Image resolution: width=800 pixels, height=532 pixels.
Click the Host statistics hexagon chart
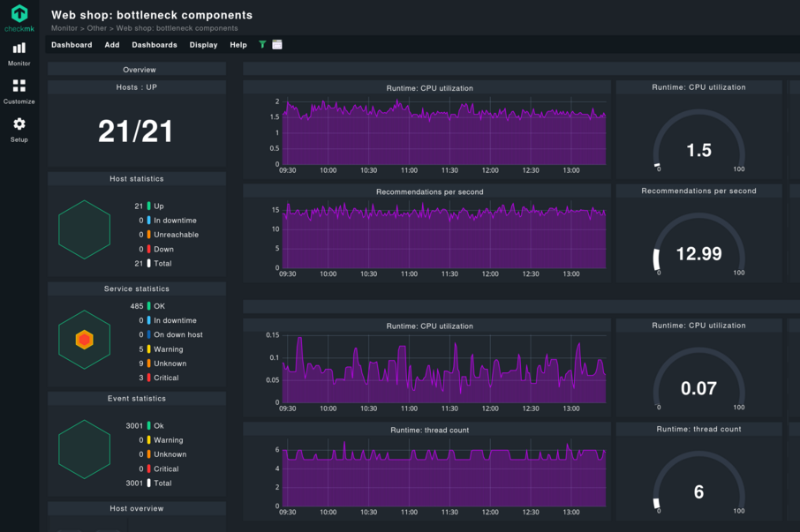tap(84, 229)
